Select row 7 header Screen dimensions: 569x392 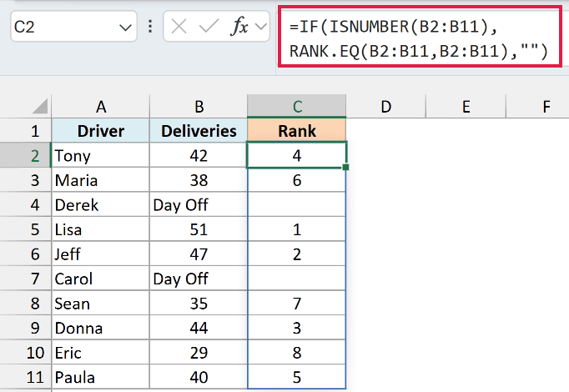(26, 279)
